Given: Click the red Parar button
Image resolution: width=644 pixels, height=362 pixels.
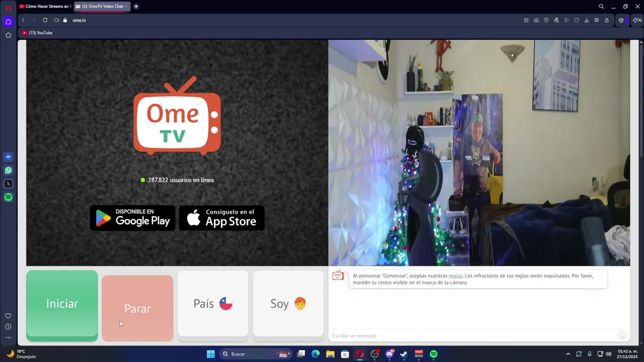Looking at the screenshot, I should (x=137, y=308).
